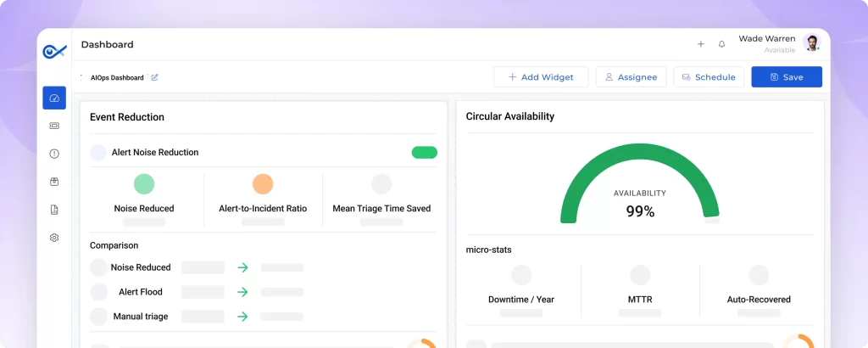868x348 pixels.
Task: Open Wade Warren's profile avatar
Action: tap(811, 43)
